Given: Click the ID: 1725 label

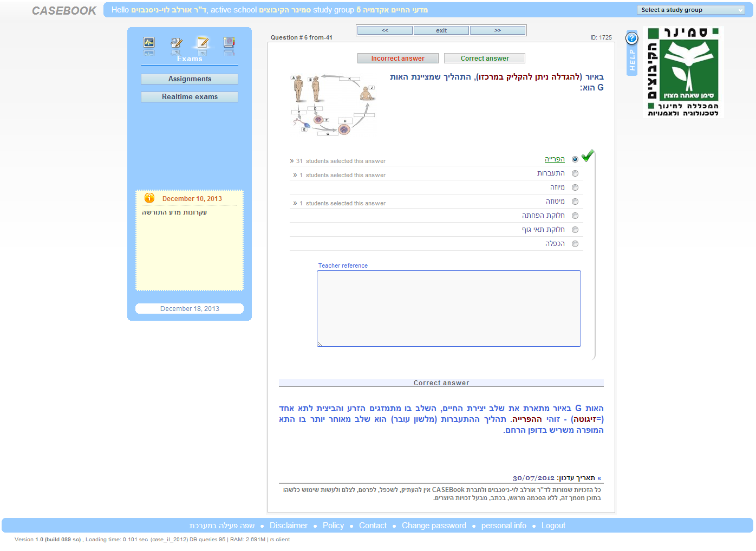Looking at the screenshot, I should (601, 38).
